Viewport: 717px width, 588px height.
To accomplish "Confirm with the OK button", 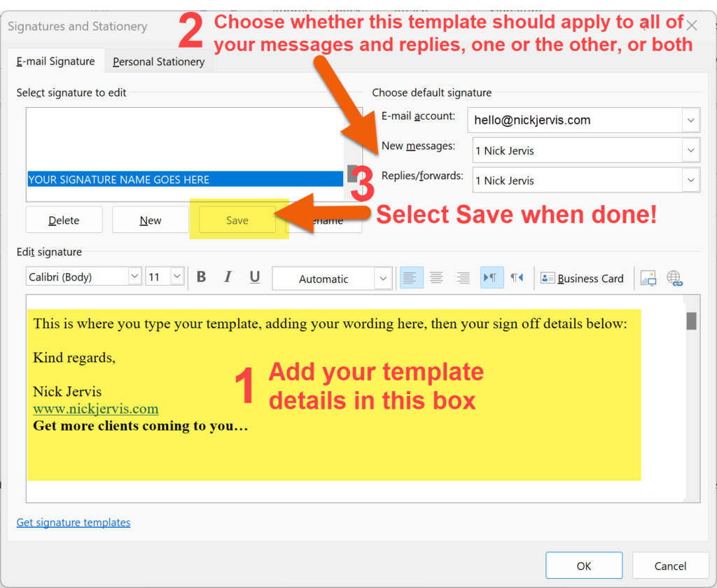I will click(584, 566).
